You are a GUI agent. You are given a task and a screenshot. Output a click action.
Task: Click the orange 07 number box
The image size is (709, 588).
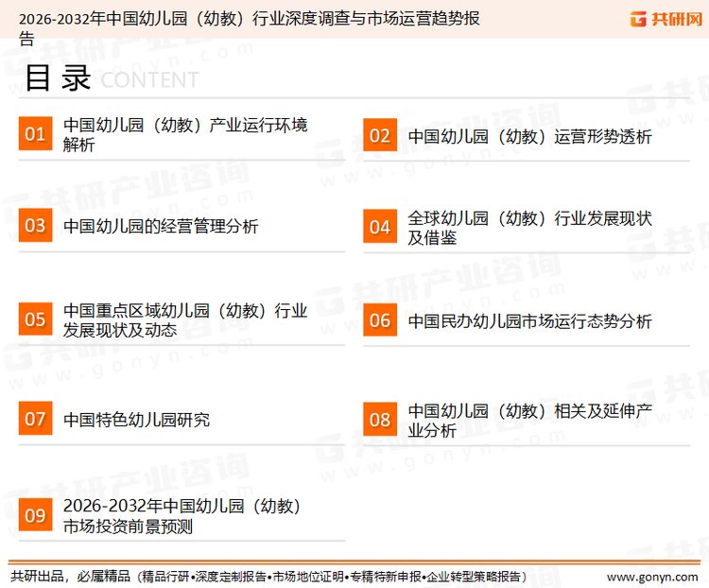coord(35,419)
